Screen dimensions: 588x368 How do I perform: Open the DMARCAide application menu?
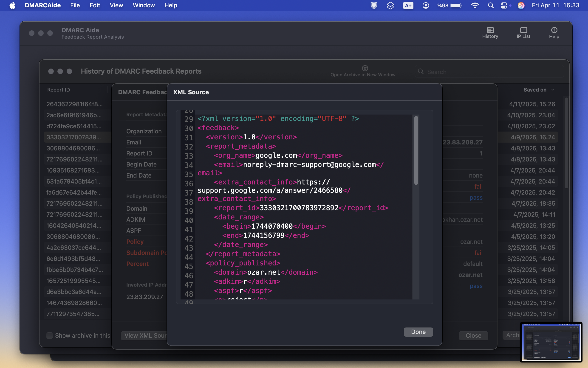pyautogui.click(x=43, y=5)
